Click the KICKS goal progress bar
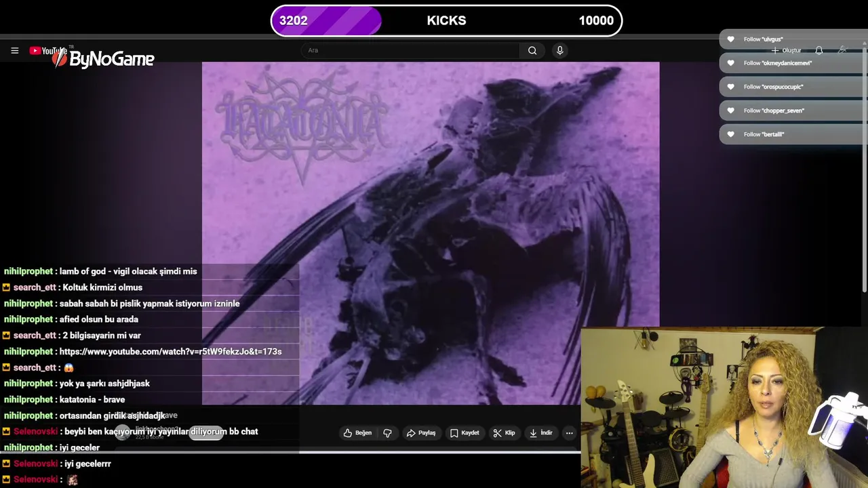 [x=446, y=20]
